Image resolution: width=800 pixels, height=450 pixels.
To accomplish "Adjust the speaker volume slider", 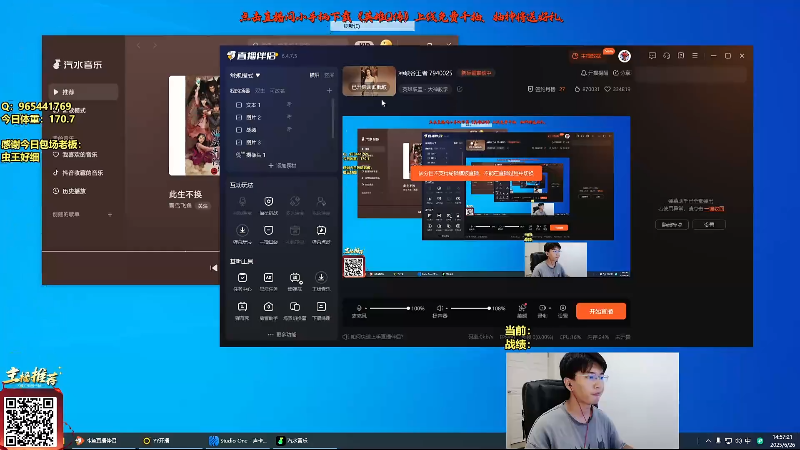I will (470, 308).
